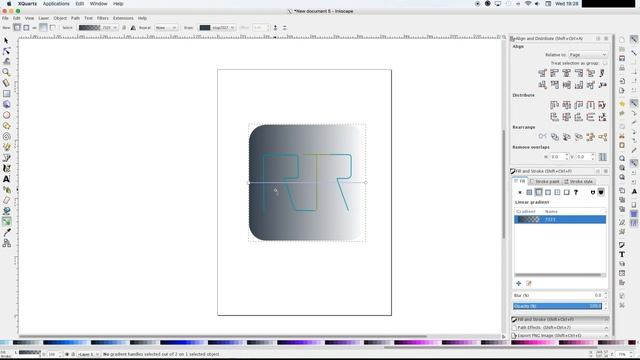Select the Paint Bucket tool
The image size is (640, 360).
6,211
